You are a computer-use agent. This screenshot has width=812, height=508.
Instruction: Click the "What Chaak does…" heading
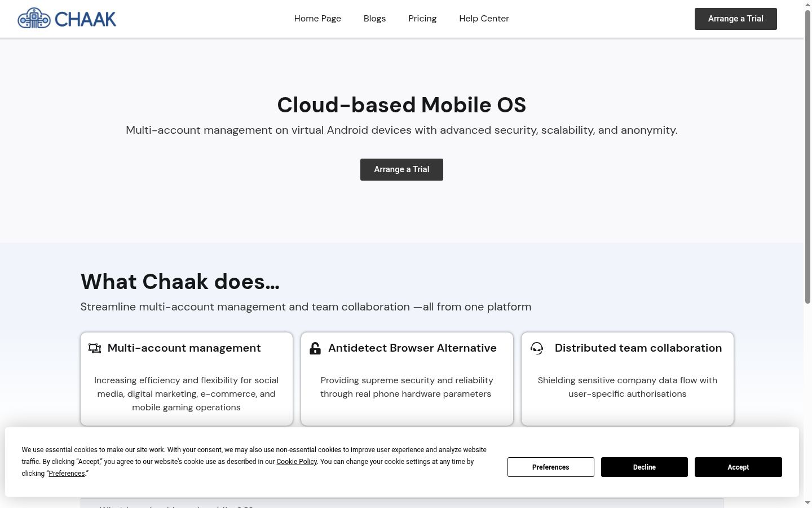[x=180, y=282]
